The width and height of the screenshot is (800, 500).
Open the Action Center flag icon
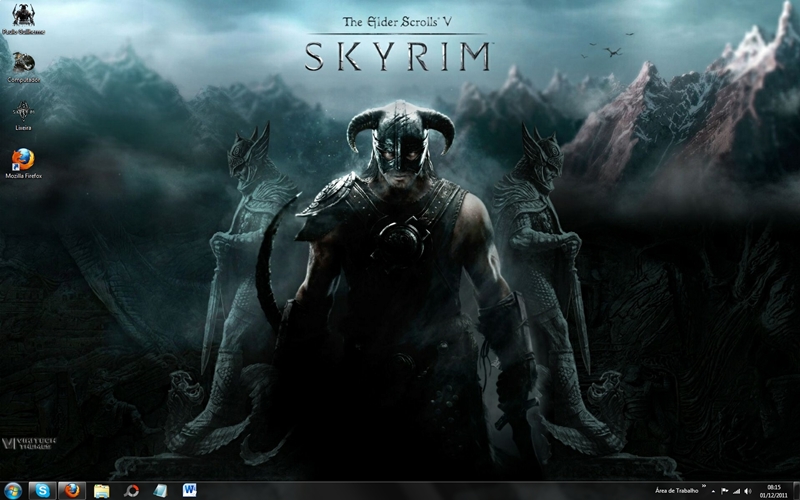click(x=724, y=491)
